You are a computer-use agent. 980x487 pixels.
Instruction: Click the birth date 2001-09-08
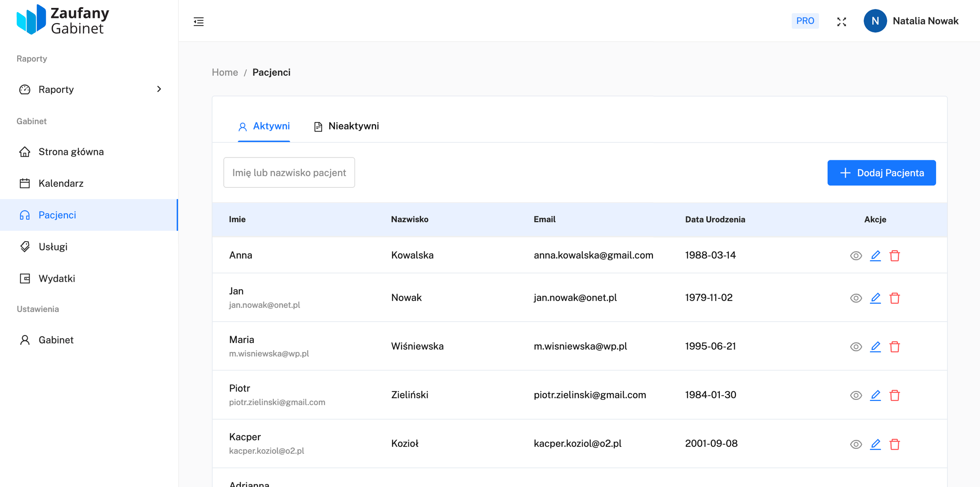coord(711,444)
